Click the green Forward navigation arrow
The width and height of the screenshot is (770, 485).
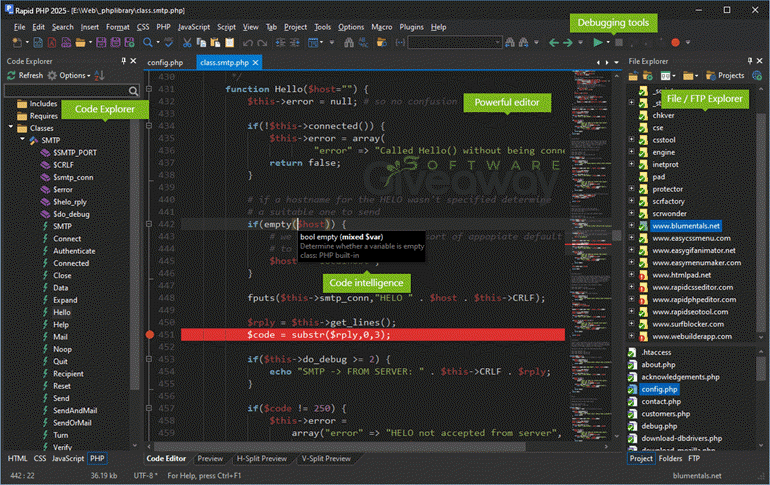[x=568, y=43]
